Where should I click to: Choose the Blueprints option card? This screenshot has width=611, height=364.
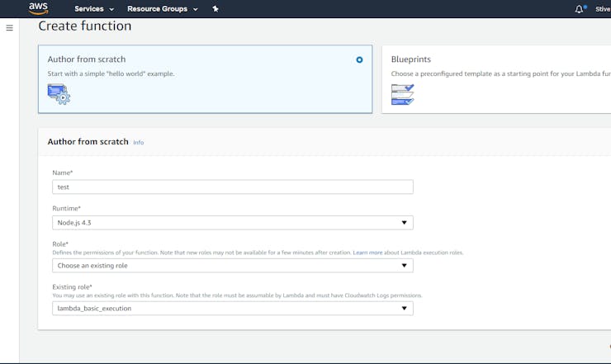[x=495, y=78]
